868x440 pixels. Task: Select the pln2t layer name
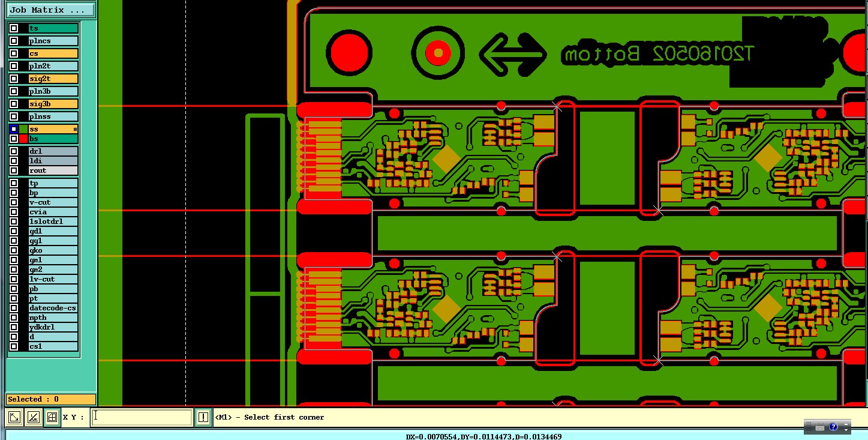coord(53,66)
